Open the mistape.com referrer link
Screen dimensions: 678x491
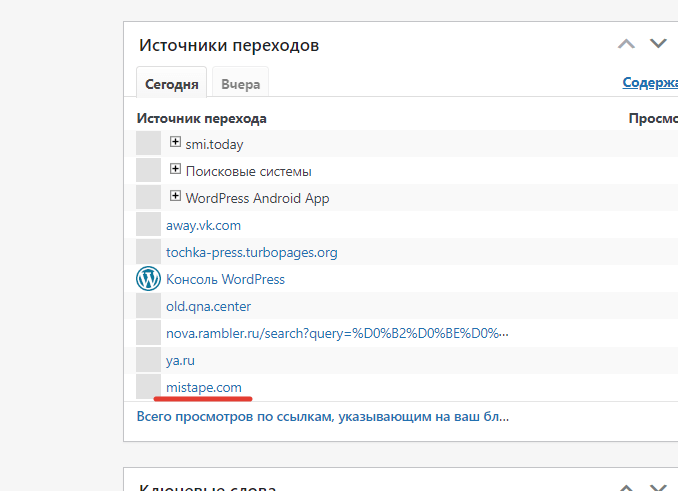204,387
